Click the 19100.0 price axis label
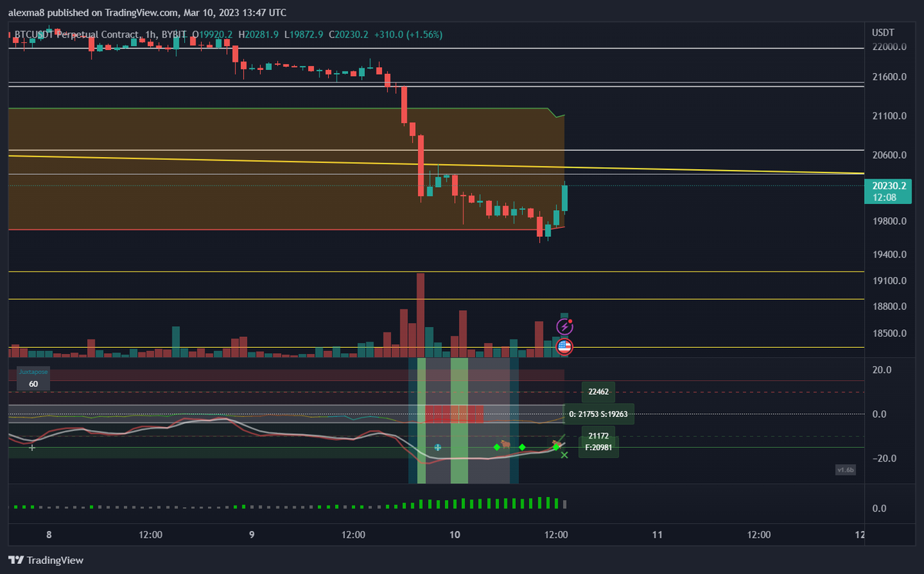Image resolution: width=924 pixels, height=574 pixels. point(890,282)
